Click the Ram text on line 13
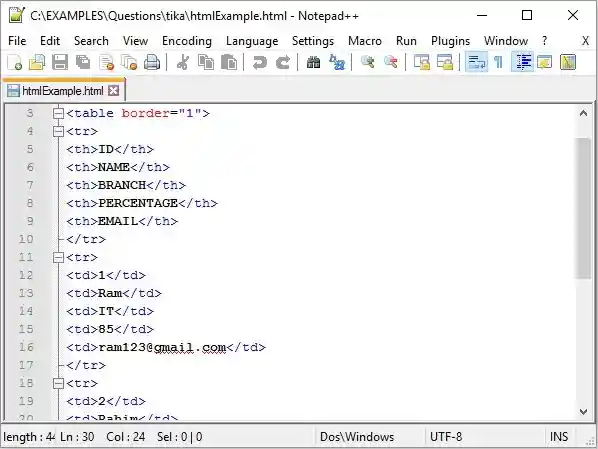Screen dimensions: 598x449 click(110, 293)
